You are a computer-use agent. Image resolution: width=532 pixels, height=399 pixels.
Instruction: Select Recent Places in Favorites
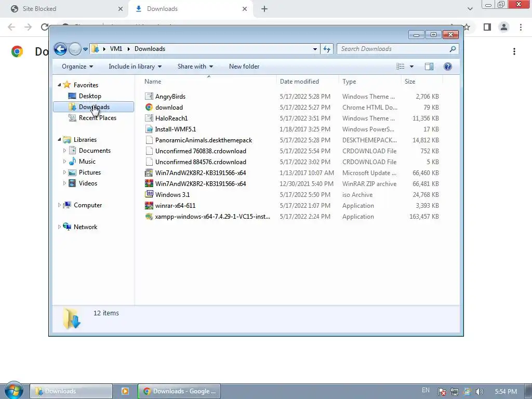[97, 118]
